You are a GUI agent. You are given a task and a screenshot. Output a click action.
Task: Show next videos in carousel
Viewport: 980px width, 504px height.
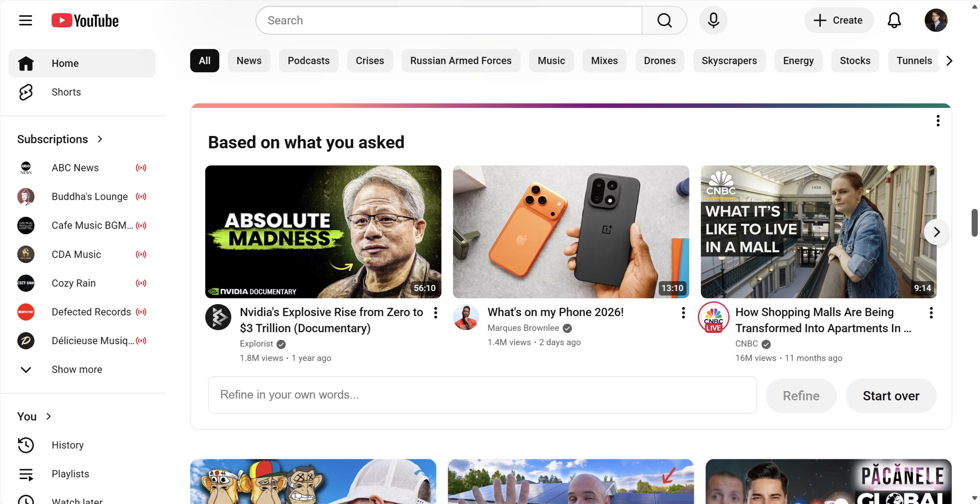coord(937,232)
